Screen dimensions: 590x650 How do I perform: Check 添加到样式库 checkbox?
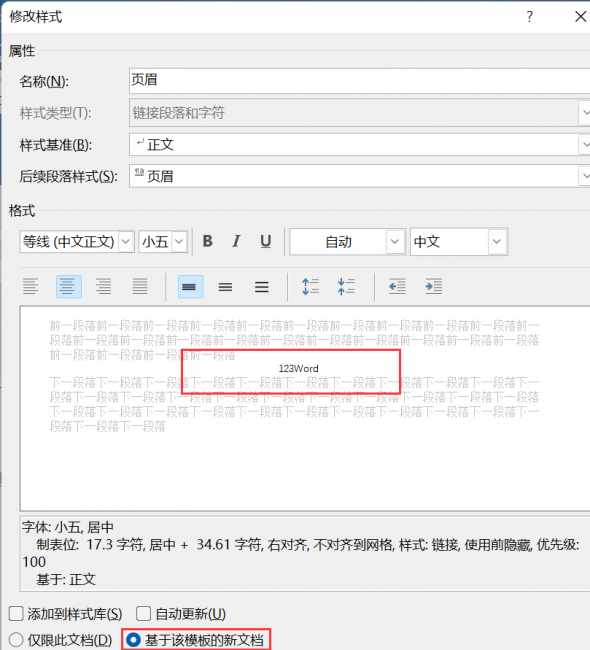click(x=16, y=614)
